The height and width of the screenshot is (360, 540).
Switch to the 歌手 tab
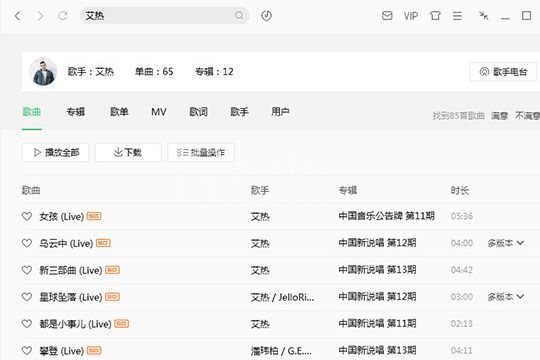coord(239,112)
